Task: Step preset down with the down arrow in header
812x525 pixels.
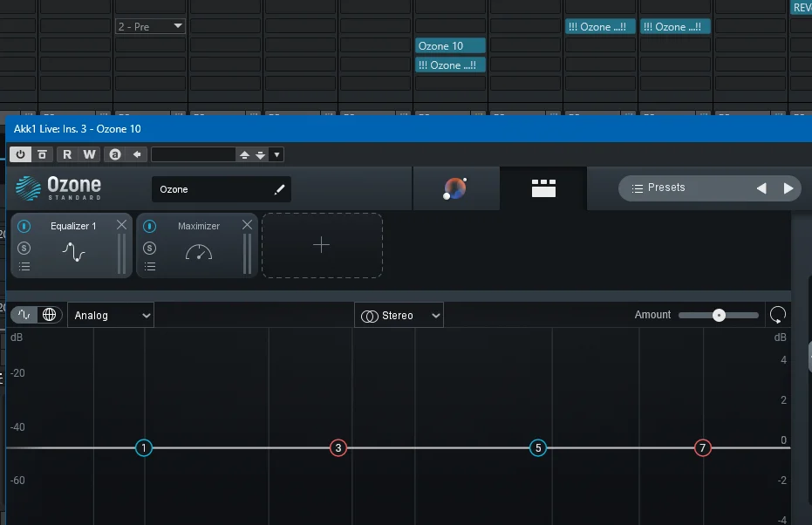Action: tap(261, 154)
